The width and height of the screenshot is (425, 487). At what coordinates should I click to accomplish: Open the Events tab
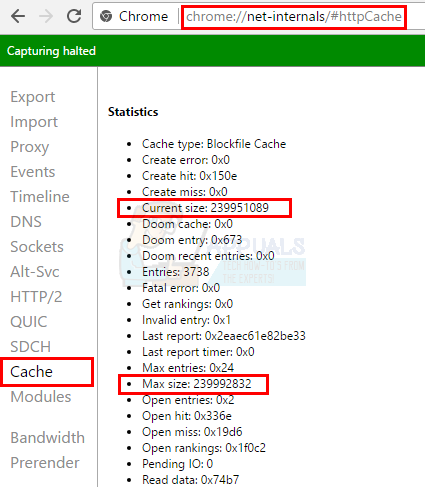point(33,172)
